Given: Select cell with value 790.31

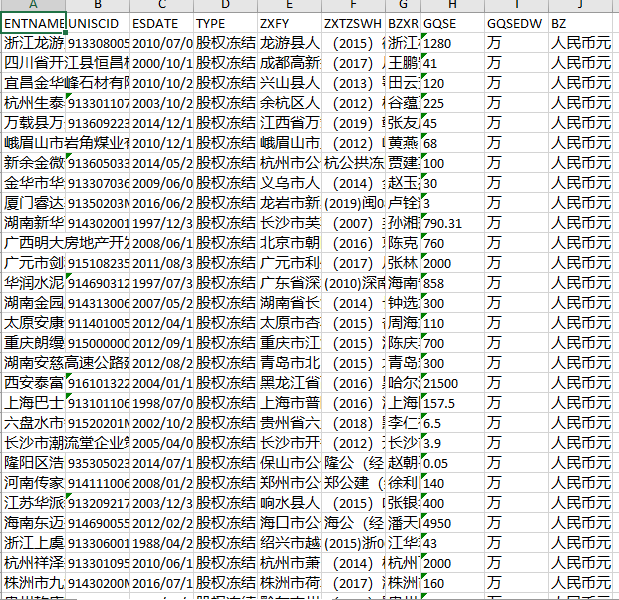Looking at the screenshot, I should coord(453,223).
